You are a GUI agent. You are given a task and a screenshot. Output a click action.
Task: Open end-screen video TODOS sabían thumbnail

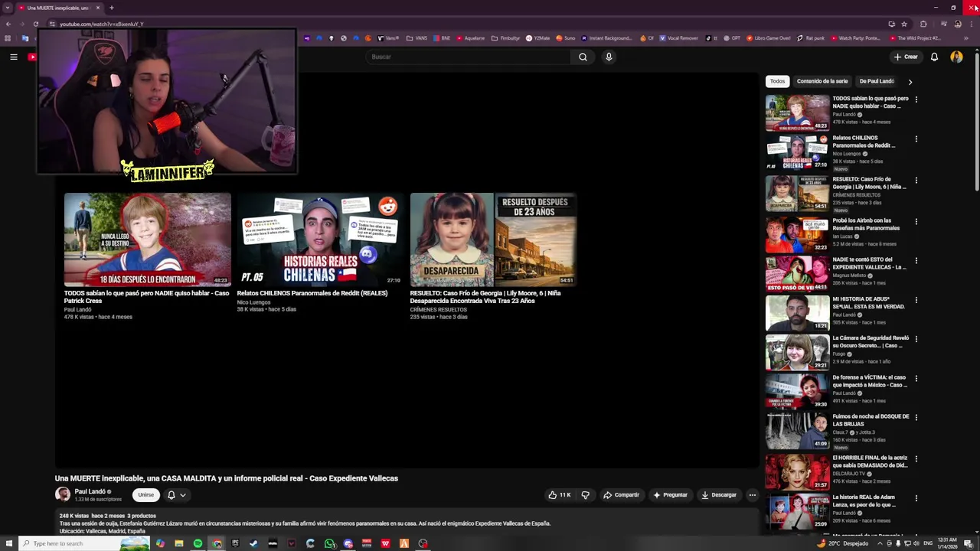(x=147, y=240)
